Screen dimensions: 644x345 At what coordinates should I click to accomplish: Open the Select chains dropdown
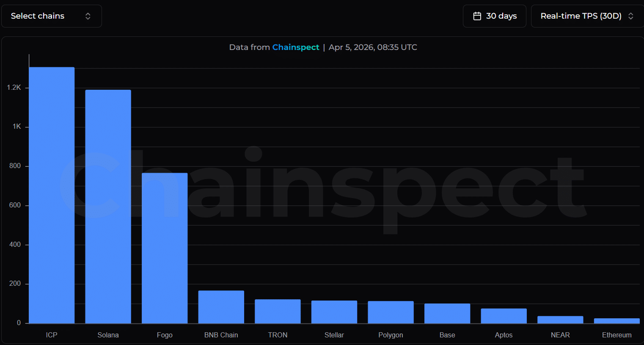51,16
